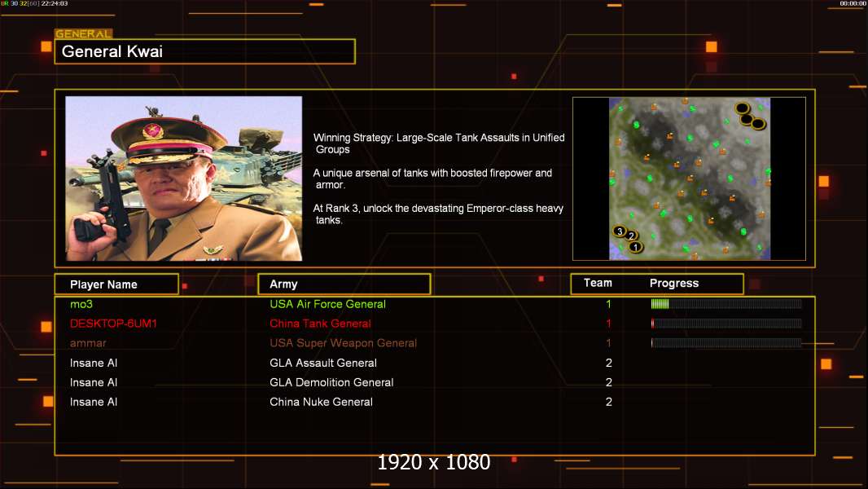Click USA Super Weapon General army entry

344,343
